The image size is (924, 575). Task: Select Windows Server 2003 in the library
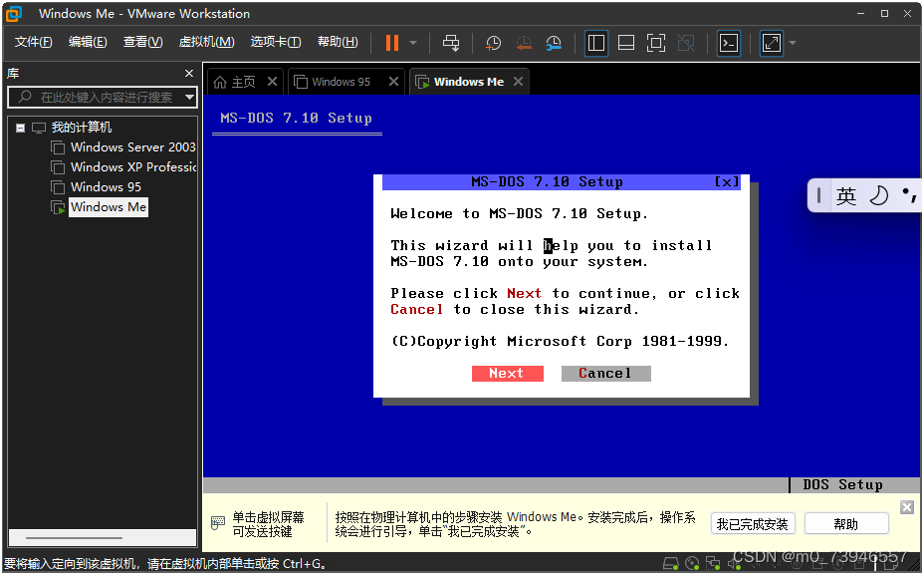[x=133, y=146]
